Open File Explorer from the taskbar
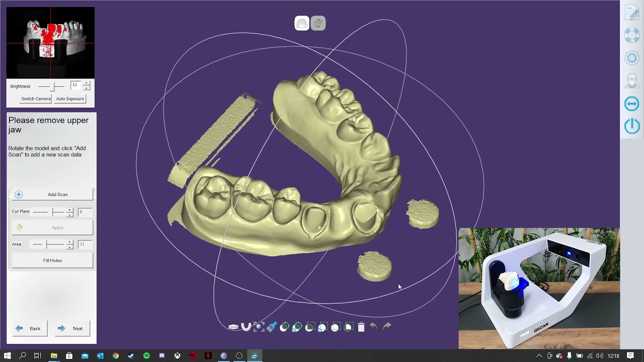 pos(54,355)
